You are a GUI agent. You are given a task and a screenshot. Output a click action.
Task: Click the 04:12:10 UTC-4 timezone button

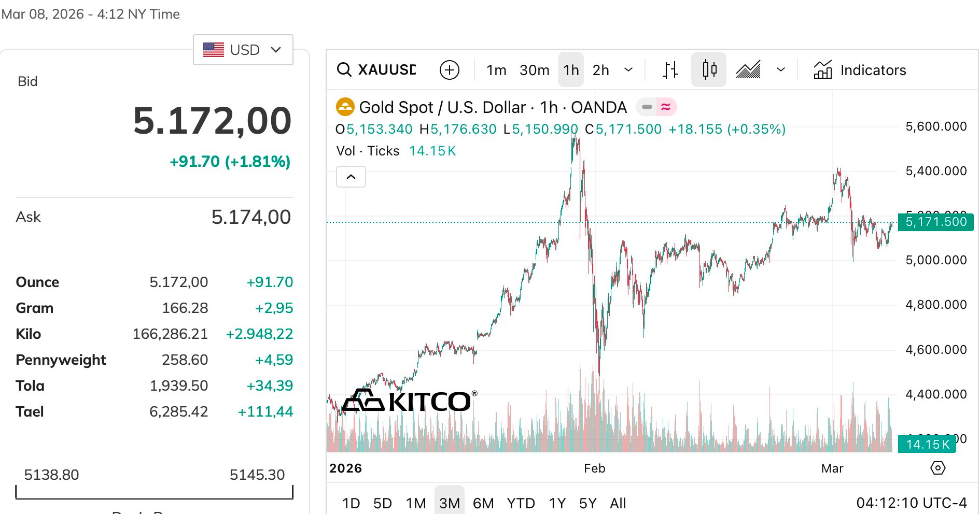pyautogui.click(x=911, y=503)
